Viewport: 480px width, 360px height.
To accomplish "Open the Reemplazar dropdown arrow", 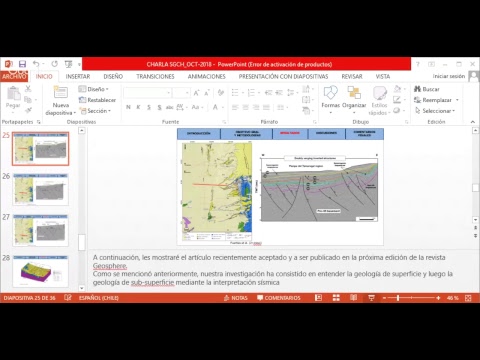I will click(x=457, y=100).
